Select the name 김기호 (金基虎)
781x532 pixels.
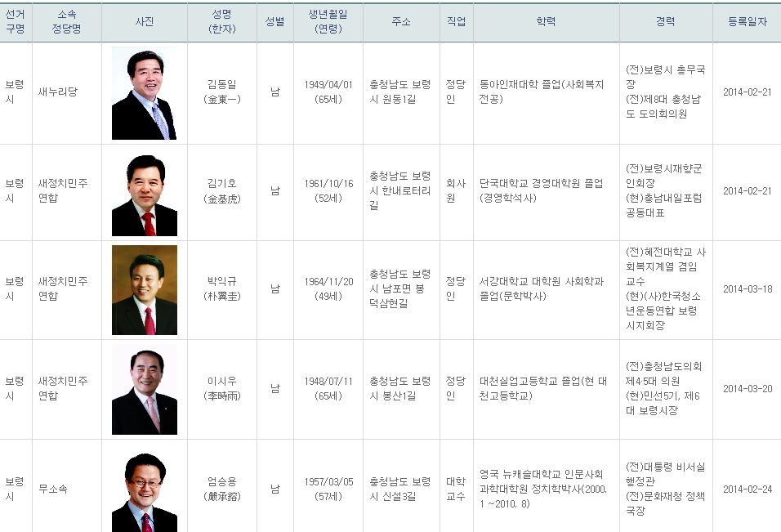pos(222,190)
